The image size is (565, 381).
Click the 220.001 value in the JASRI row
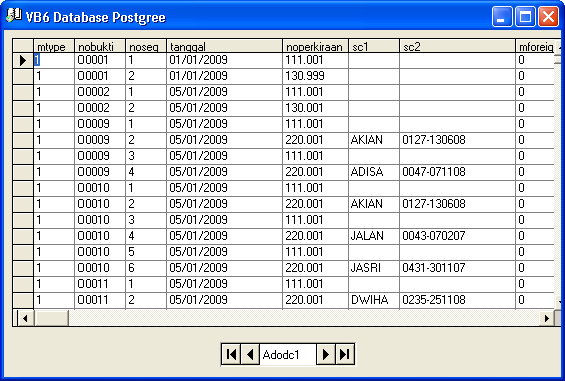(x=315, y=268)
